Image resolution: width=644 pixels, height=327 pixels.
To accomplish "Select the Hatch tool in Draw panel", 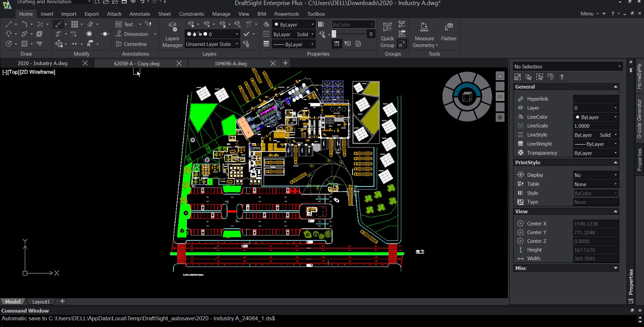I will point(25,44).
